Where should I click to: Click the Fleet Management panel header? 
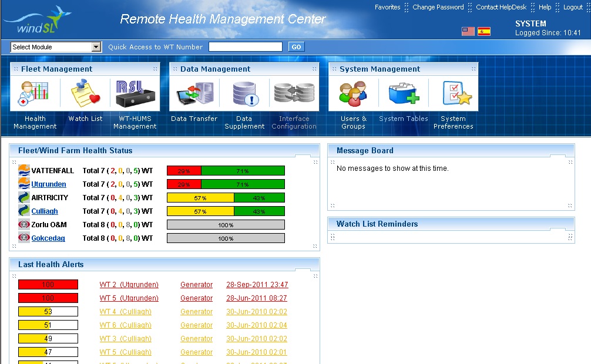click(x=85, y=69)
